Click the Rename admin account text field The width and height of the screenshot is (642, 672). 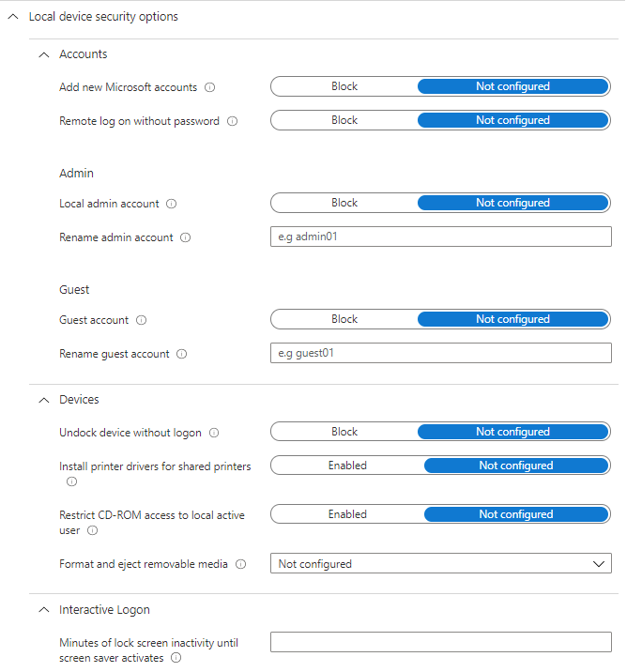(x=440, y=237)
